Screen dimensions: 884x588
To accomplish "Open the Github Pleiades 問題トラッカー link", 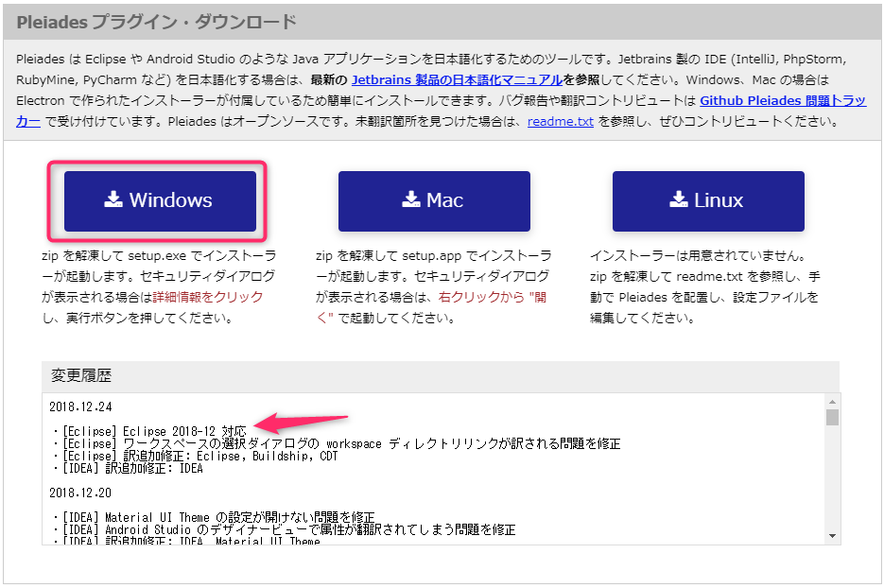I will 783,101.
